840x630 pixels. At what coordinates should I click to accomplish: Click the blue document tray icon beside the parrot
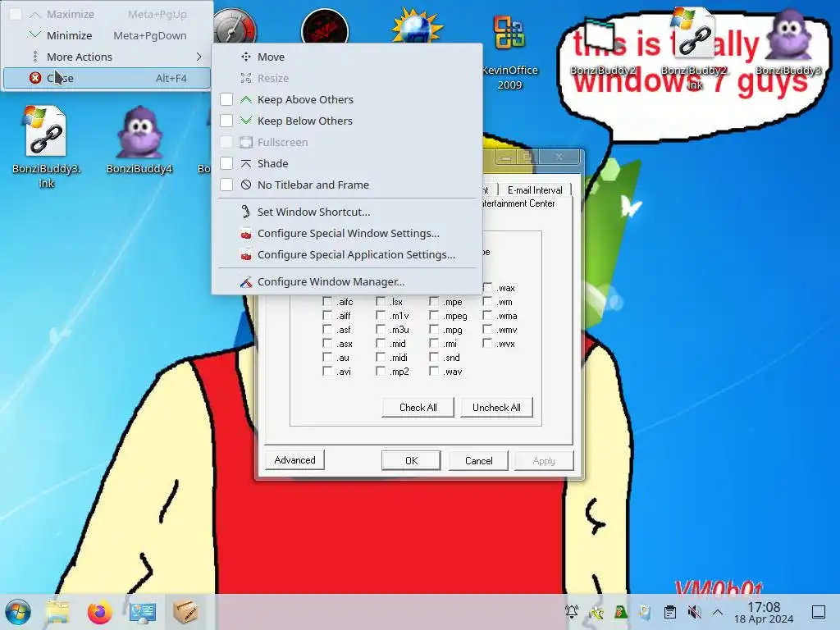(x=645, y=612)
